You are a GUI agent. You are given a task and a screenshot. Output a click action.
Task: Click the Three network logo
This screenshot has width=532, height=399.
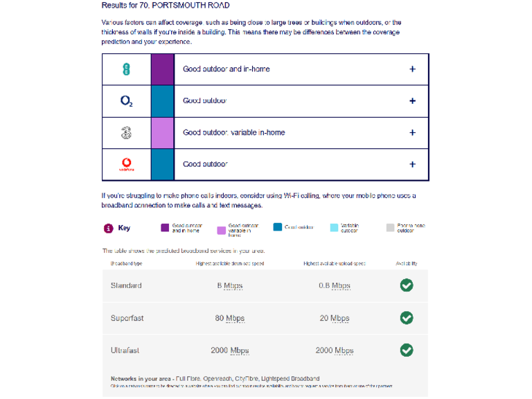126,133
